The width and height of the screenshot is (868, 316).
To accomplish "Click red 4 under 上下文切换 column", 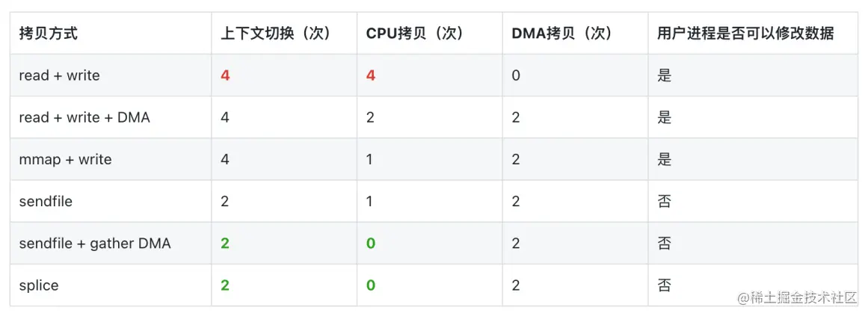I will coord(225,75).
